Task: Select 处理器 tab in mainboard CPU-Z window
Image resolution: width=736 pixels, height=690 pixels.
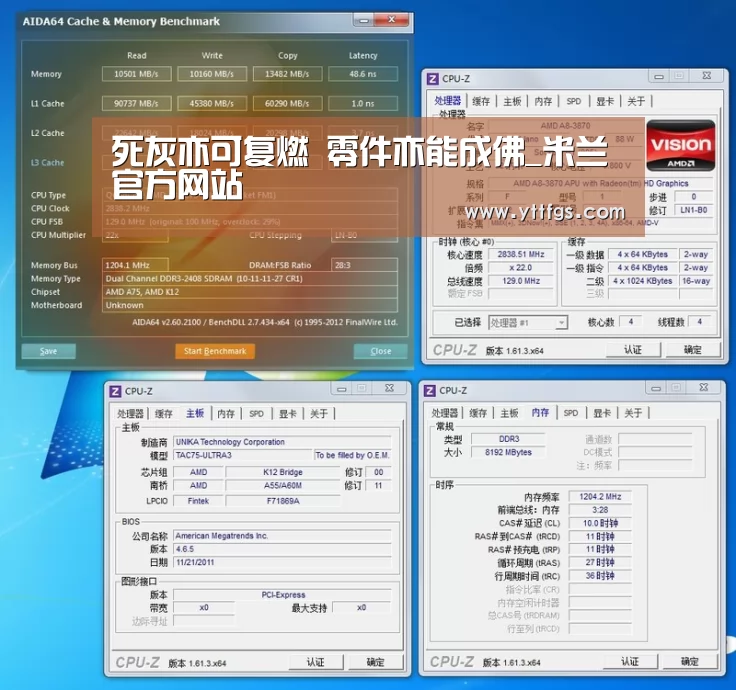Action: coord(130,414)
